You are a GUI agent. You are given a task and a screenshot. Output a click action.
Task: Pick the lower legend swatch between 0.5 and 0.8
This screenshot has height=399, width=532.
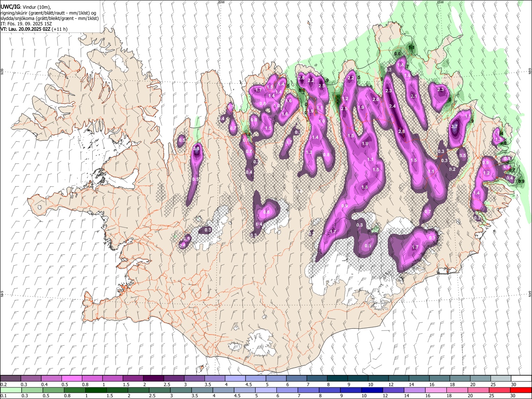click(x=53, y=390)
